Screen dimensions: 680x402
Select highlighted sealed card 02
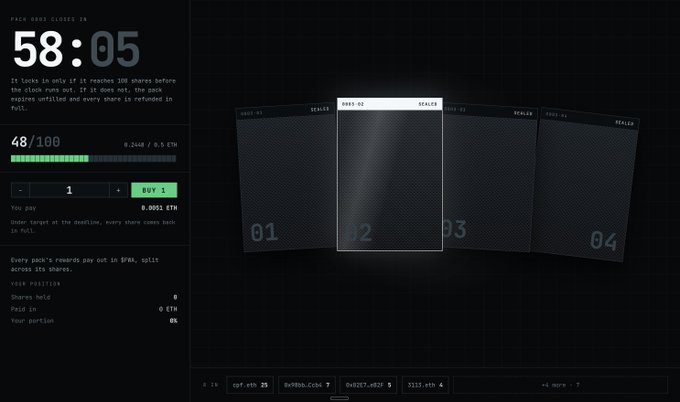pos(390,174)
